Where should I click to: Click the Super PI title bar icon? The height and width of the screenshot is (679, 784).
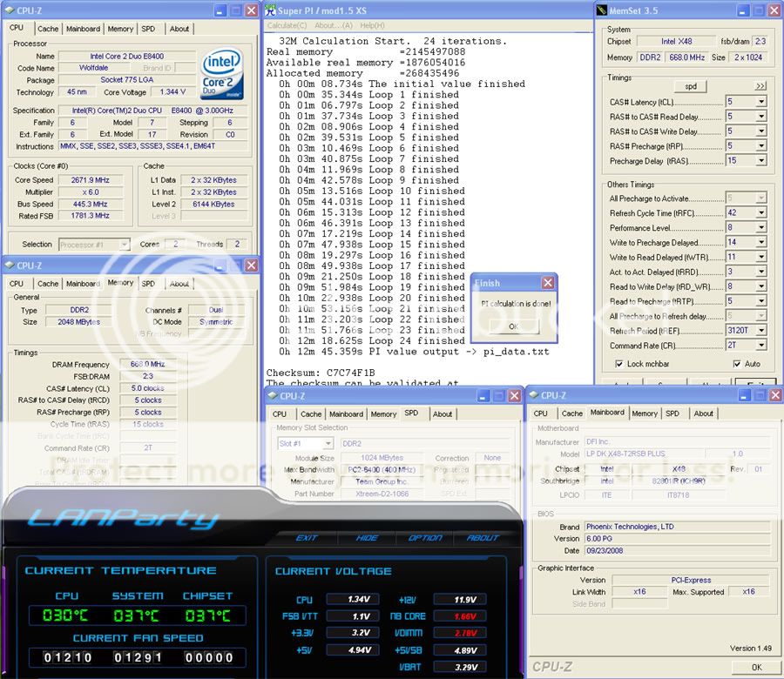pos(271,10)
